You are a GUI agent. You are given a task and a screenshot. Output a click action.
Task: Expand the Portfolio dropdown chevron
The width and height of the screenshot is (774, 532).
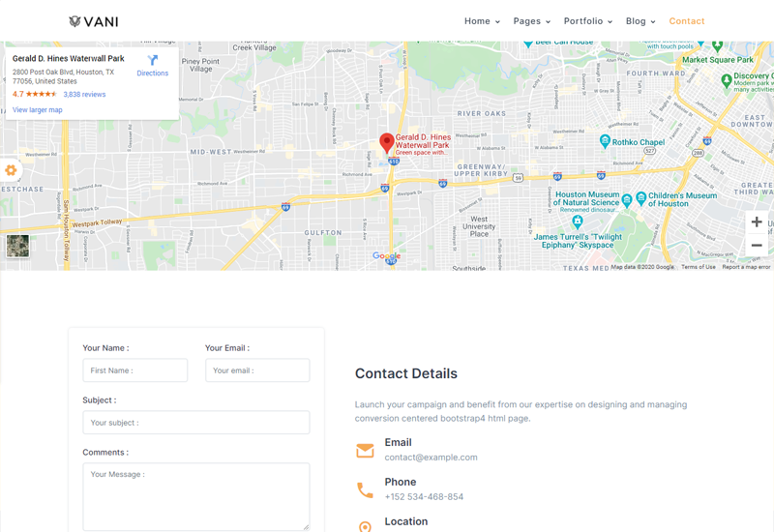[x=610, y=21]
